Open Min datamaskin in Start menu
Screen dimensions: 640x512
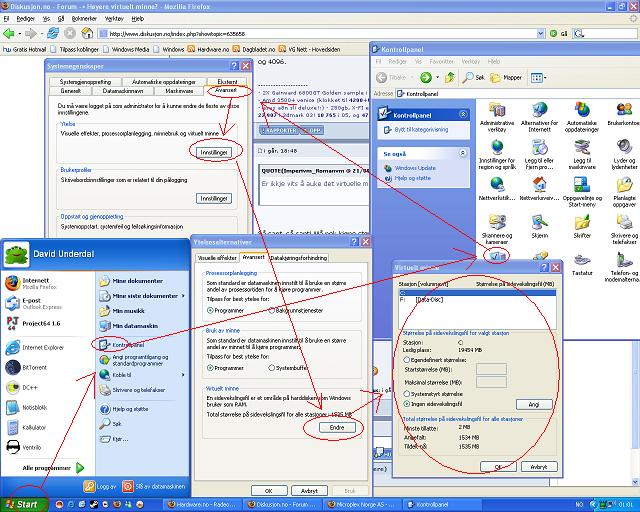point(130,326)
